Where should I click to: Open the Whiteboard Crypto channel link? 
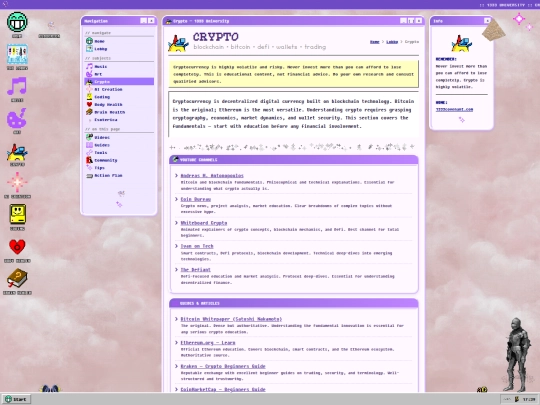click(204, 223)
